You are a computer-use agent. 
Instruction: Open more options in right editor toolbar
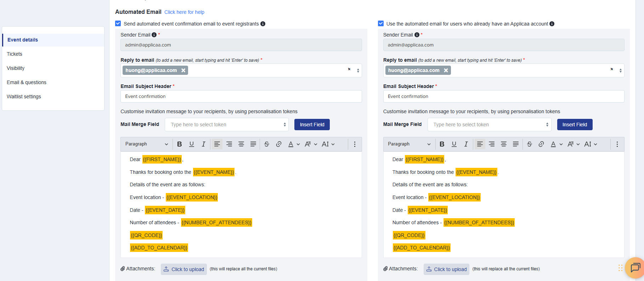(617, 144)
